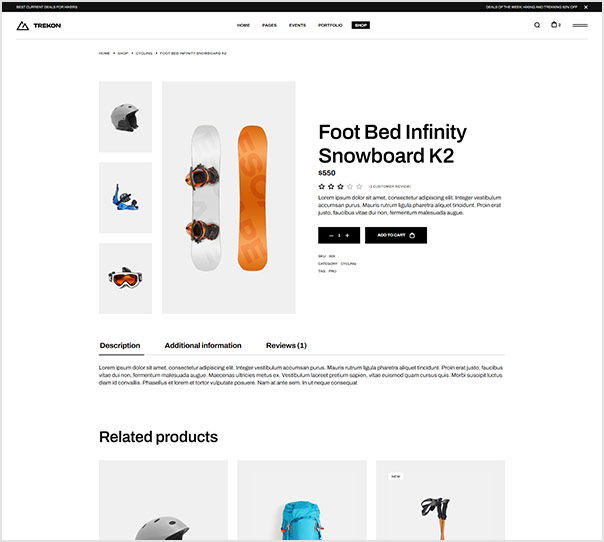Close the top deals banner
The image size is (604, 542).
586,6
